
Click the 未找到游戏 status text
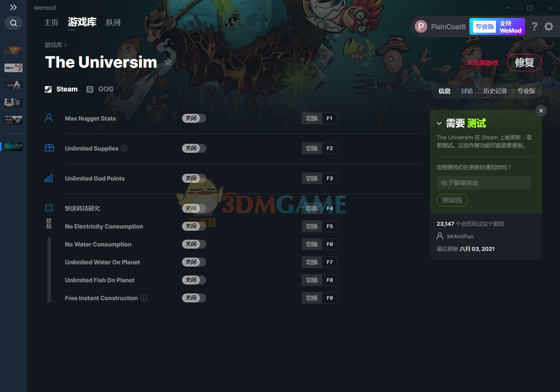point(482,63)
